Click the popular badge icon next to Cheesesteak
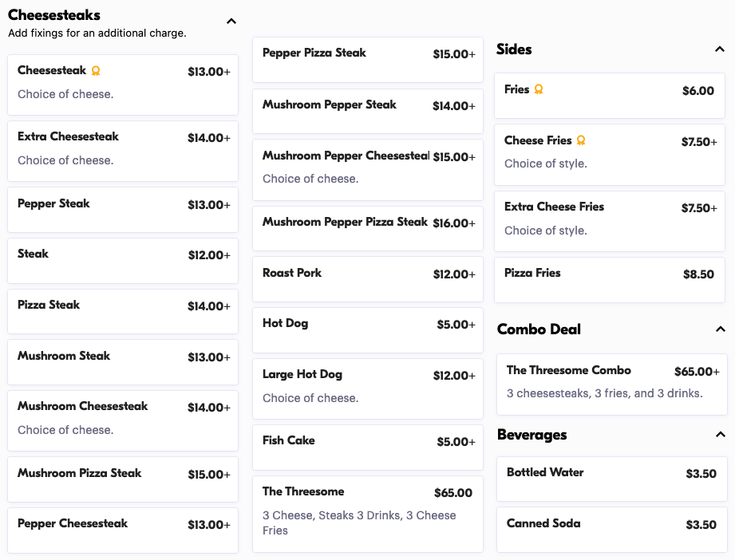The image size is (735, 560). [96, 71]
